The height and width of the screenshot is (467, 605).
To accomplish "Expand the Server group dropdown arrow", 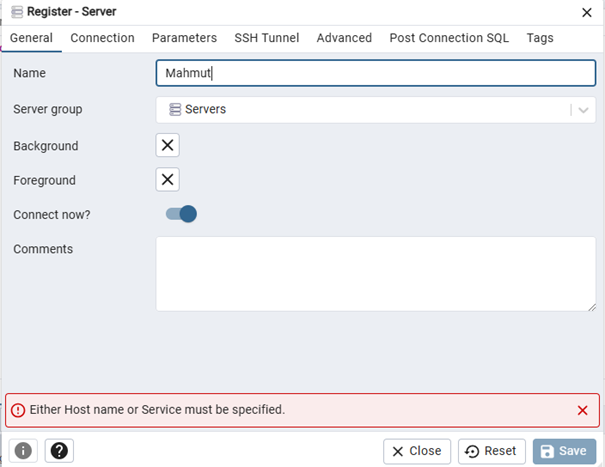I will [583, 110].
